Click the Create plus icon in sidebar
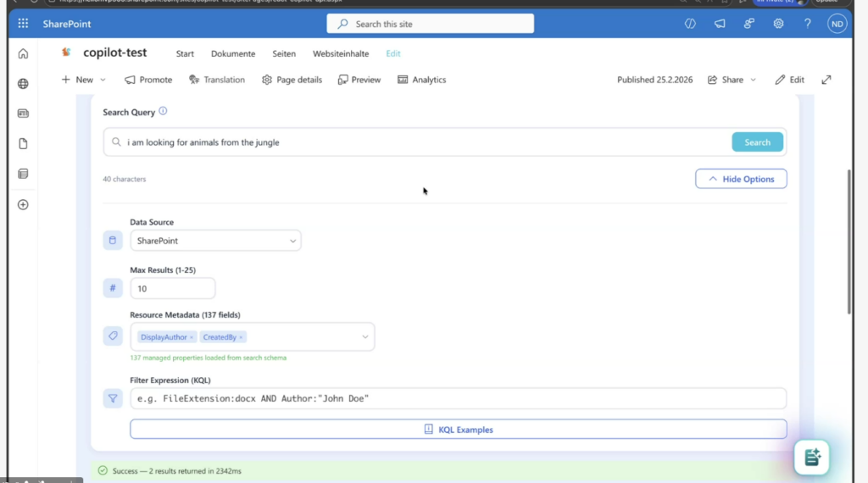 (x=23, y=204)
